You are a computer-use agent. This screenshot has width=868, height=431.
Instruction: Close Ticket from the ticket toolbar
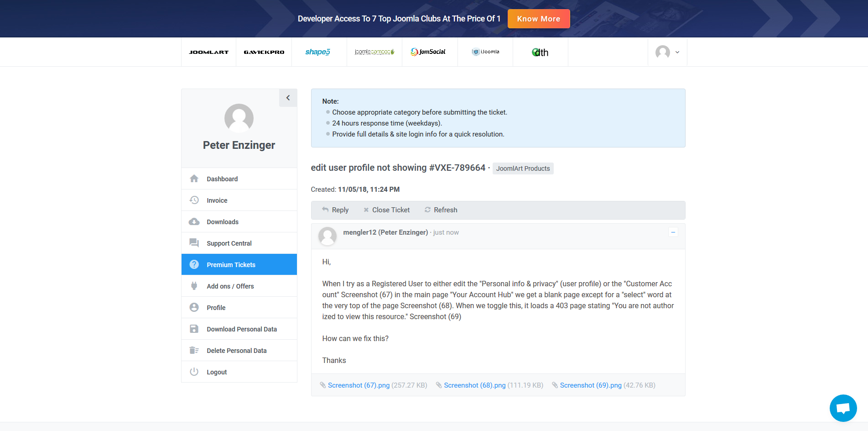tap(387, 210)
